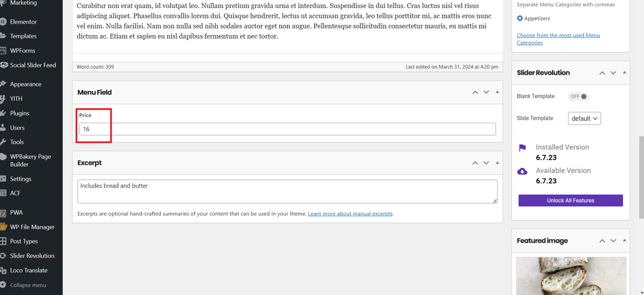Open Choose from most used Menu Categories link
The image size is (644, 295).
point(558,39)
